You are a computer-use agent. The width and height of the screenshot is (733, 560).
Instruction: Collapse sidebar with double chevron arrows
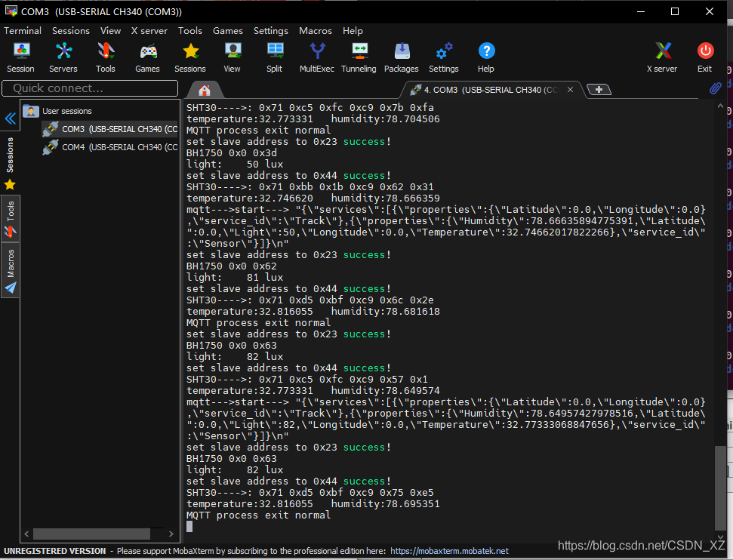[11, 118]
